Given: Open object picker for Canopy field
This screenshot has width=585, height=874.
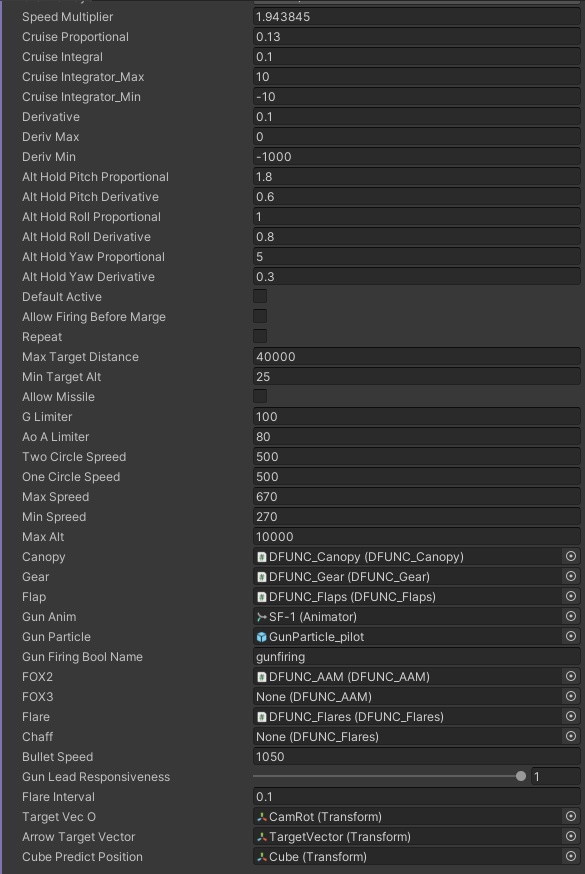Looking at the screenshot, I should coord(571,556).
